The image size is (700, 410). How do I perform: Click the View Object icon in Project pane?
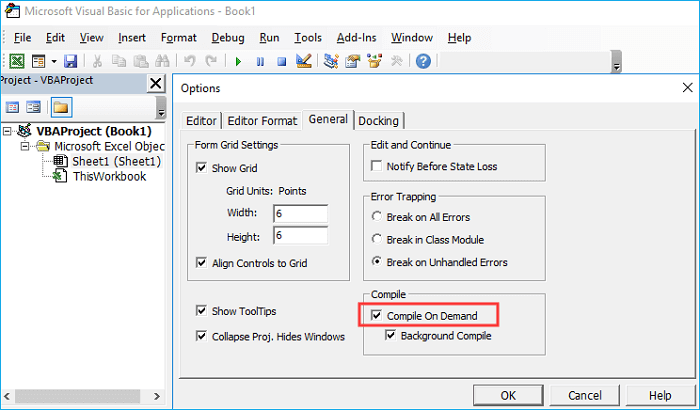(33, 107)
